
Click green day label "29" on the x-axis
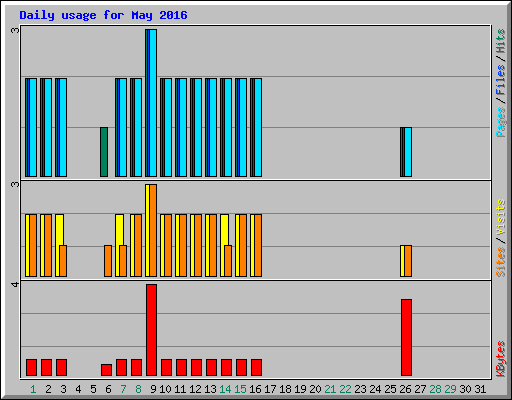point(450,389)
